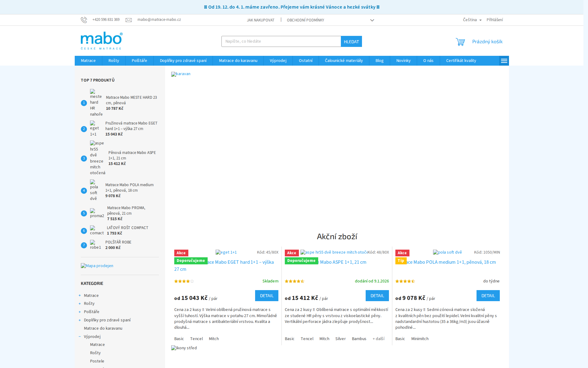
Task: Click the Přihlášení login link
Action: [495, 20]
